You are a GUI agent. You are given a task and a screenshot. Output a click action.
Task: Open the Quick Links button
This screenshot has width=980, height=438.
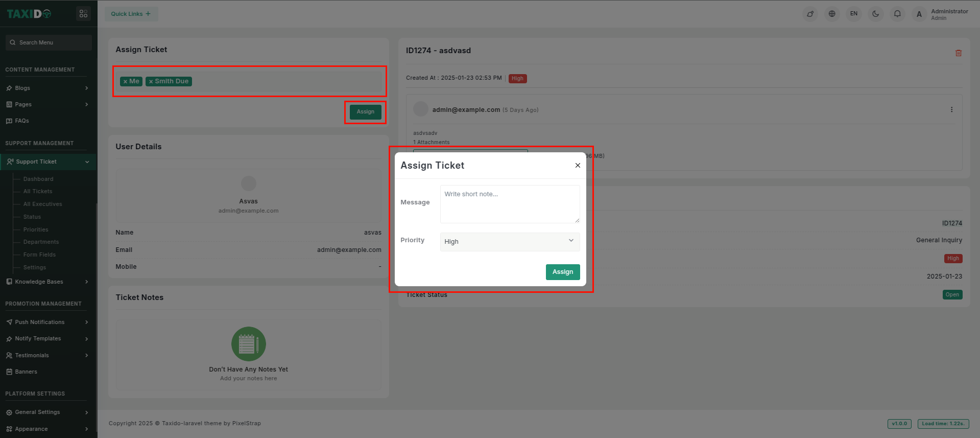(x=131, y=14)
